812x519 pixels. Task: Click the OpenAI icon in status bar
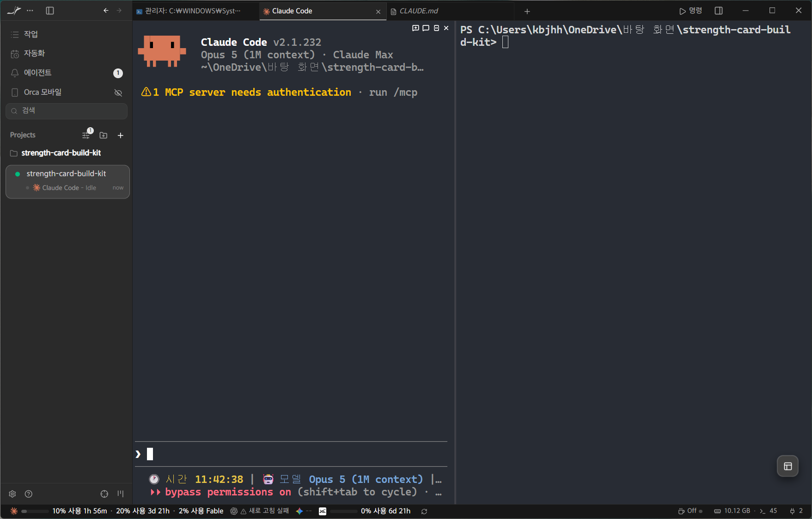tap(234, 511)
